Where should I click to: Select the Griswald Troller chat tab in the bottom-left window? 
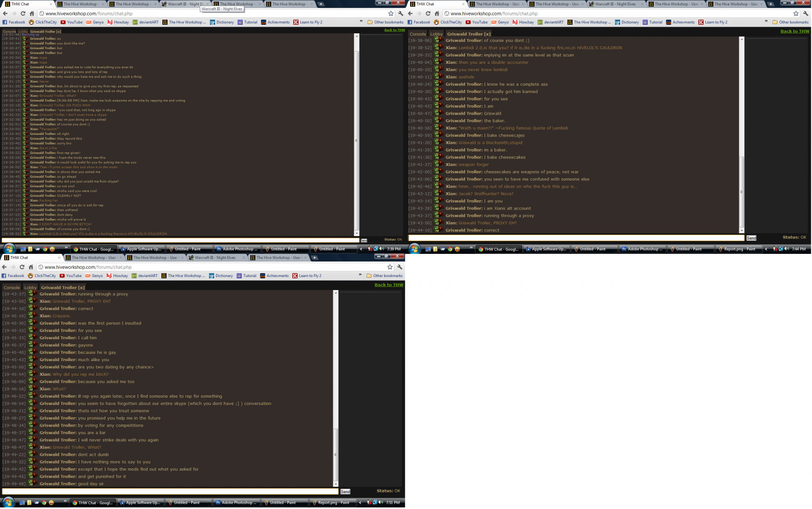tap(63, 288)
